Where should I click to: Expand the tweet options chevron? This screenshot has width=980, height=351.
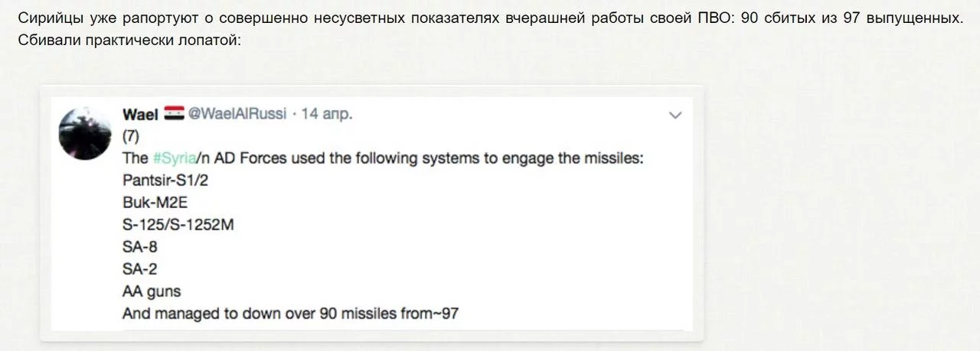[675, 115]
